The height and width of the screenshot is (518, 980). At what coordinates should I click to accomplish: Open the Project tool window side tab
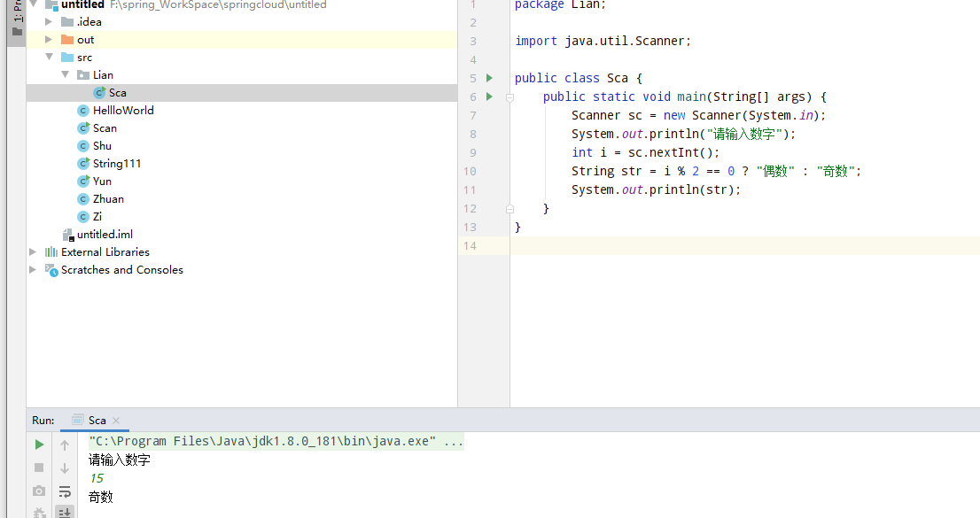17,18
